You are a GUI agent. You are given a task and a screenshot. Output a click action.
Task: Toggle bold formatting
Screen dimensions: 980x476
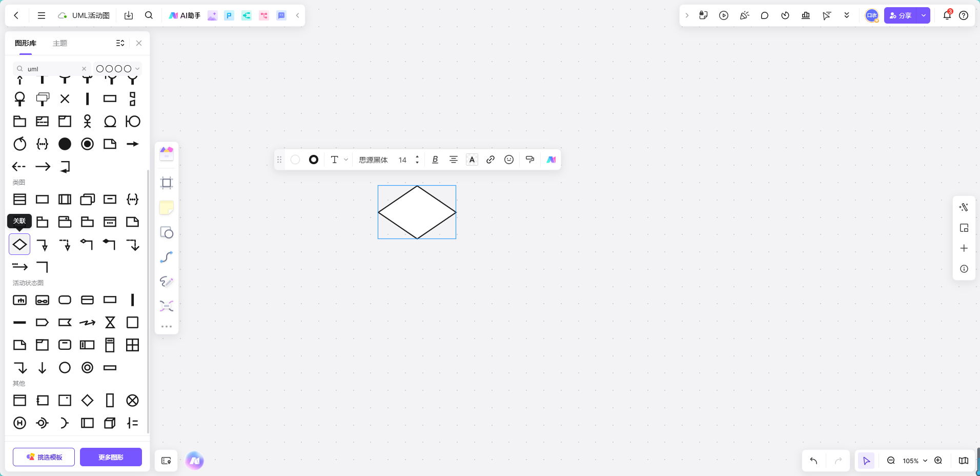[435, 160]
